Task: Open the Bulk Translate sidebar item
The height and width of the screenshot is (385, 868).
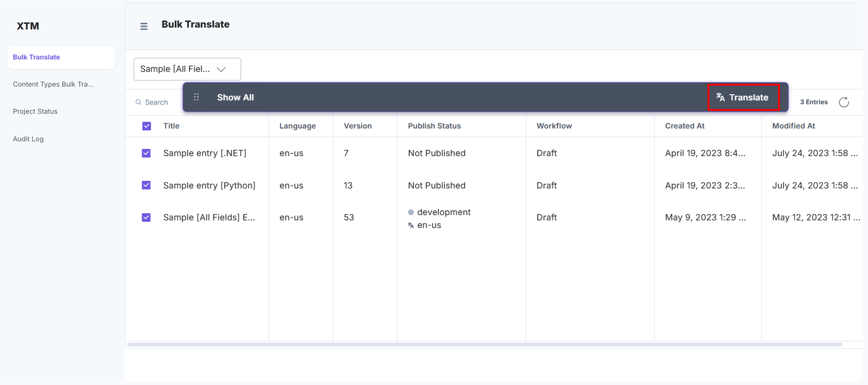Action: tap(61, 57)
